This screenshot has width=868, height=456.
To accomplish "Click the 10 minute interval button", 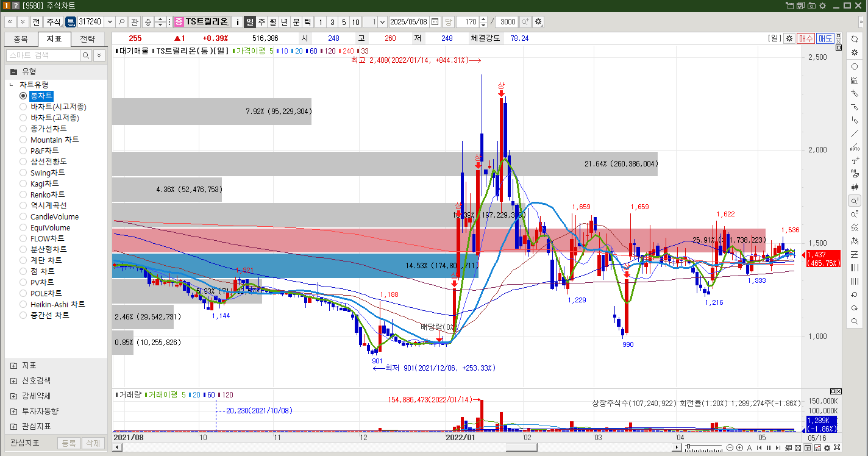I will (x=355, y=21).
